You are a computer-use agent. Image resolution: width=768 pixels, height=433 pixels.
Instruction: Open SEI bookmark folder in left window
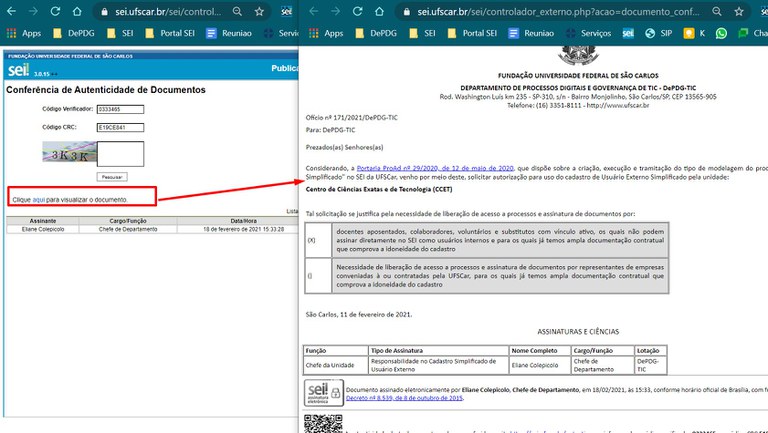tap(120, 33)
